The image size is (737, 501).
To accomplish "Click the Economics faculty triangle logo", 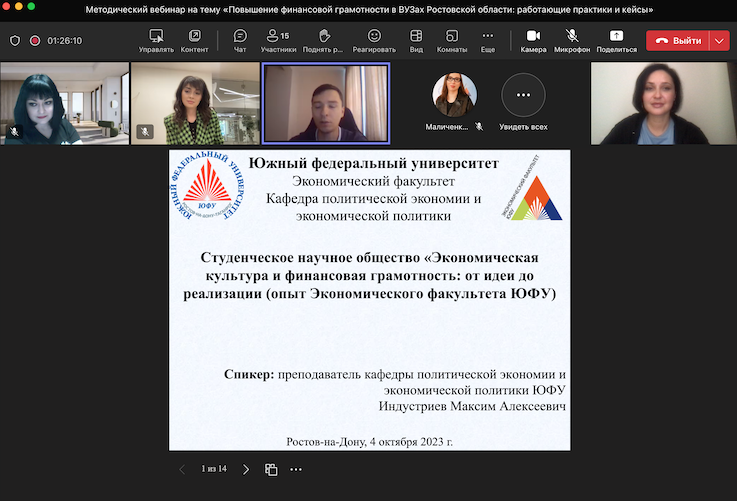I will tap(533, 188).
